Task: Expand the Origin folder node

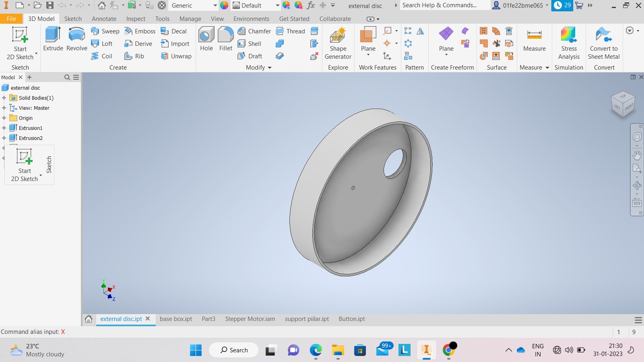Action: [x=4, y=118]
